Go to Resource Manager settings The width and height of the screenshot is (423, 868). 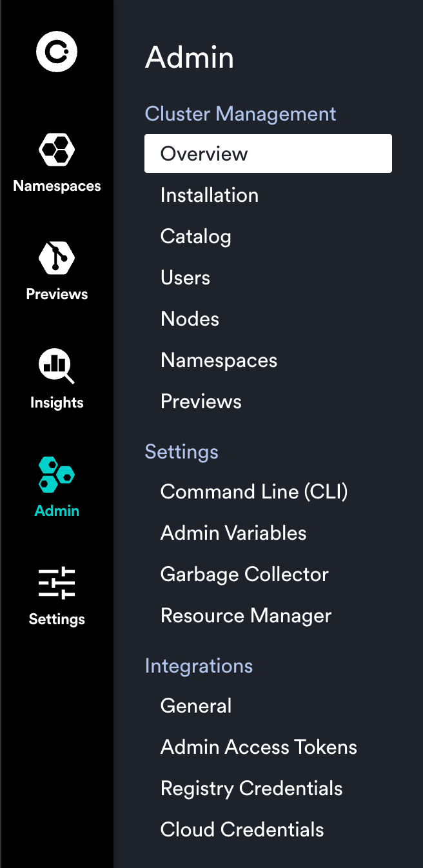[x=246, y=615]
